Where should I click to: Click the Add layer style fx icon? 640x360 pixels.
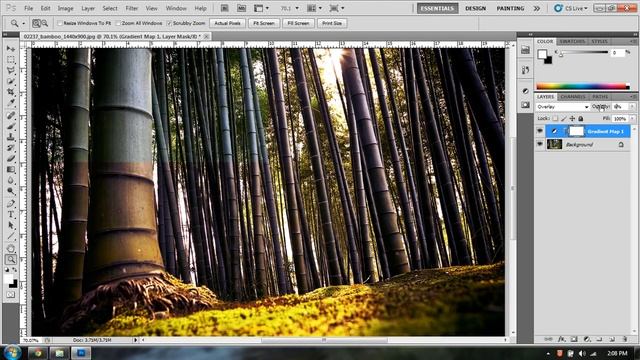click(x=561, y=339)
